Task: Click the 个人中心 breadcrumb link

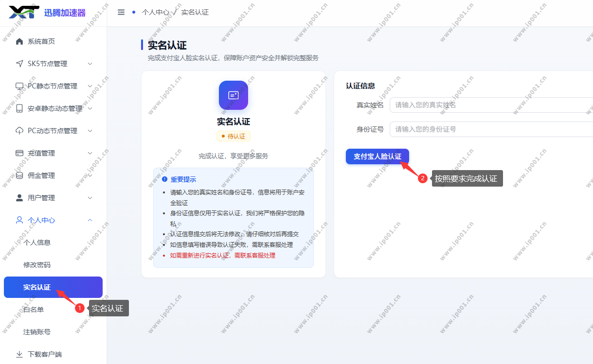Action: 156,12
